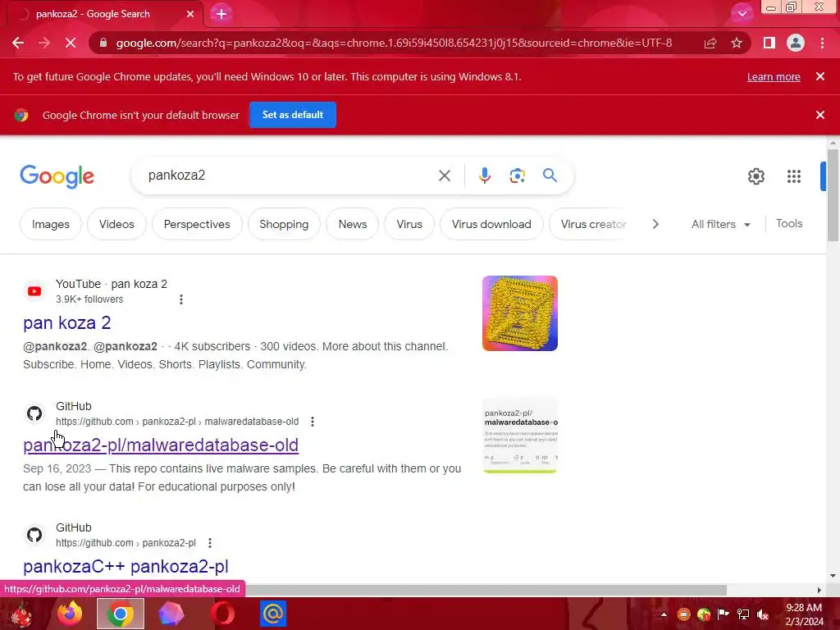The image size is (840, 630).
Task: Open Learn more about Chrome updates
Action: click(774, 76)
